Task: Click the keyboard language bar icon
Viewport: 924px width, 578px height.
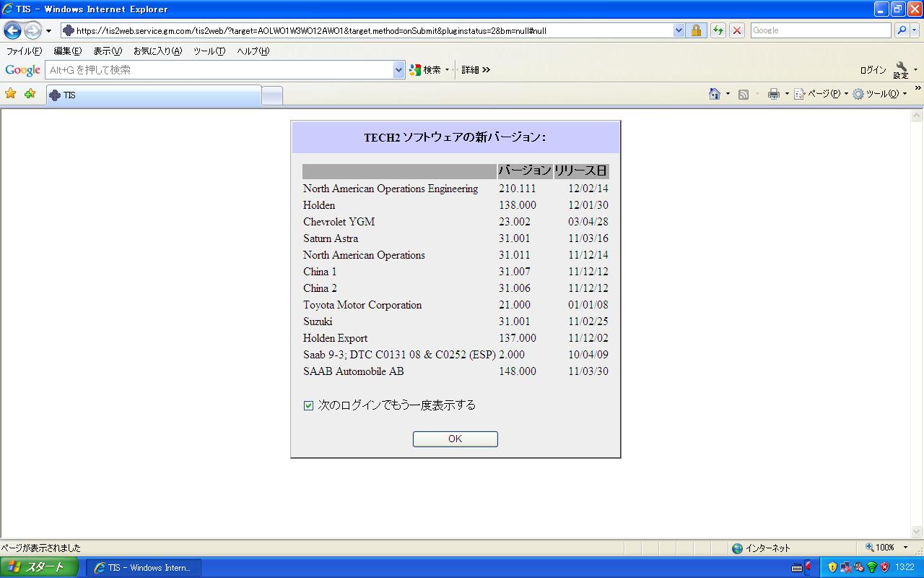Action: 797,568
